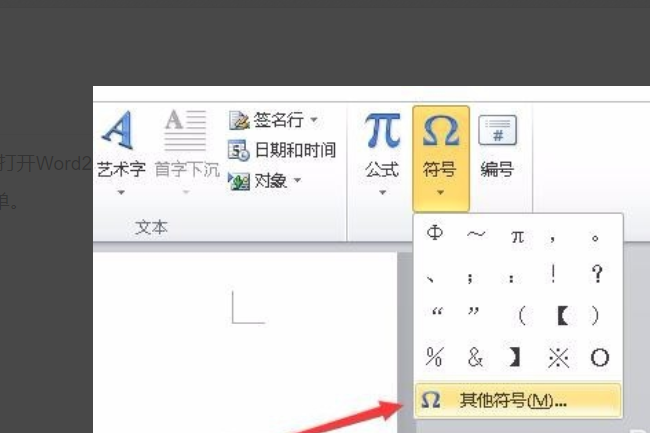650x433 pixels.
Task: Insert the colon symbol
Action: [x=512, y=278]
